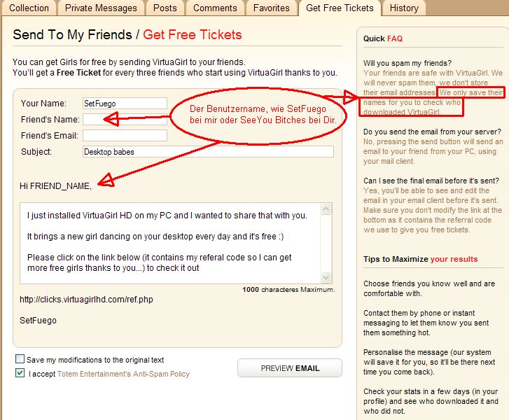Click the 'Choose friends you know well' tip
509x420 pixels.
pyautogui.click(x=429, y=288)
